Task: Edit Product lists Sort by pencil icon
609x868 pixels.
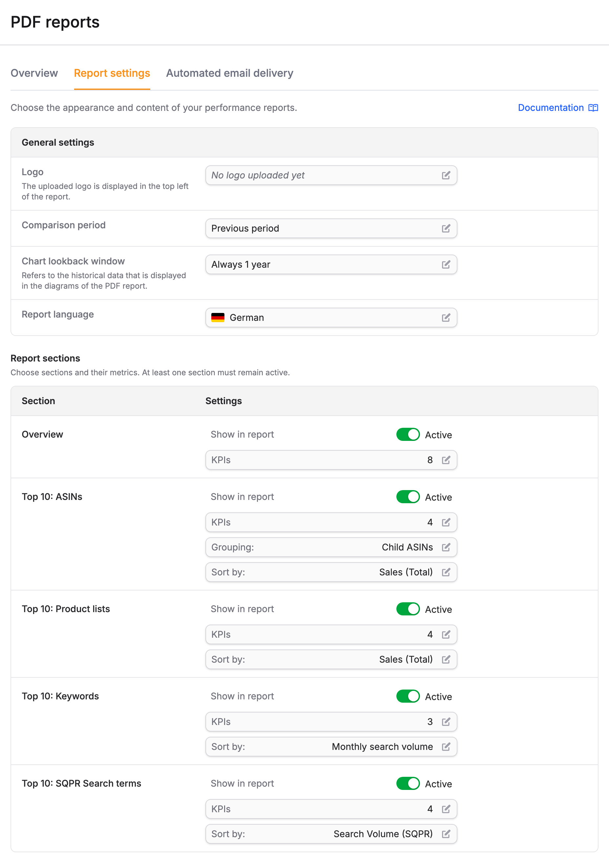Action: pyautogui.click(x=446, y=660)
